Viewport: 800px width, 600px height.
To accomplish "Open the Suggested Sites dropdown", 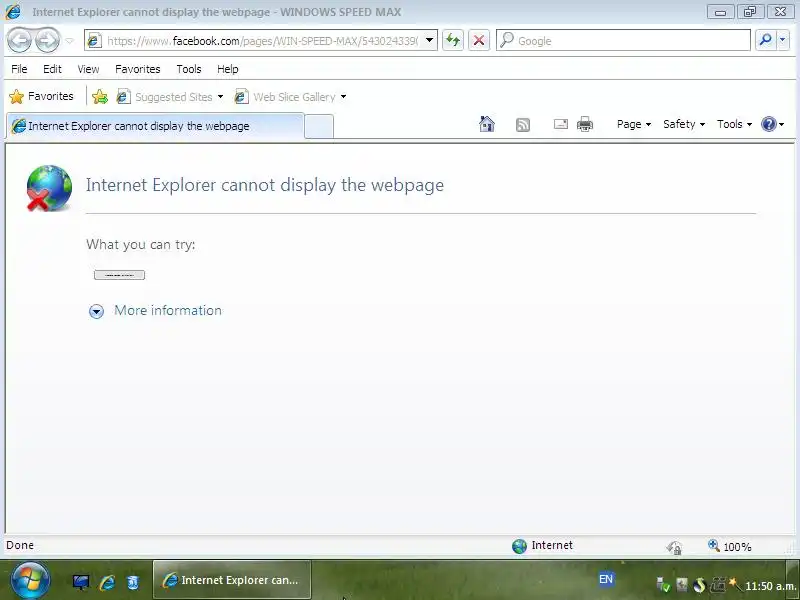I will [x=170, y=96].
